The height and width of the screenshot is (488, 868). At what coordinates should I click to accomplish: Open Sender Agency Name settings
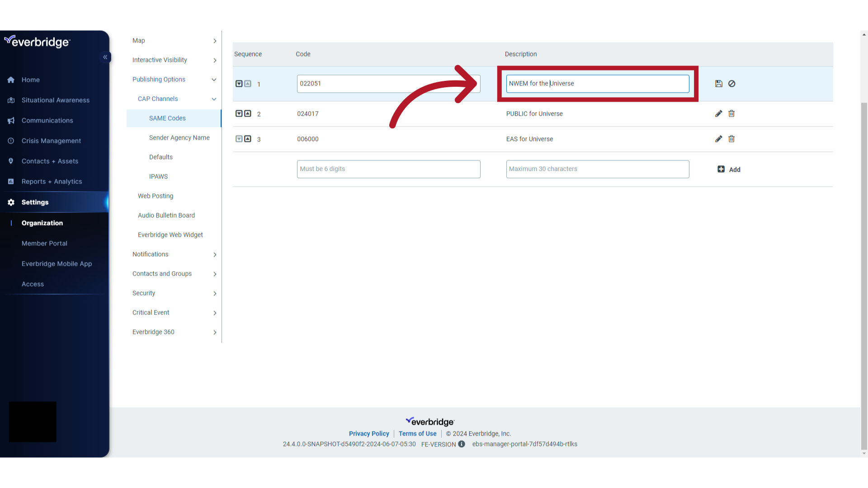[x=179, y=137]
